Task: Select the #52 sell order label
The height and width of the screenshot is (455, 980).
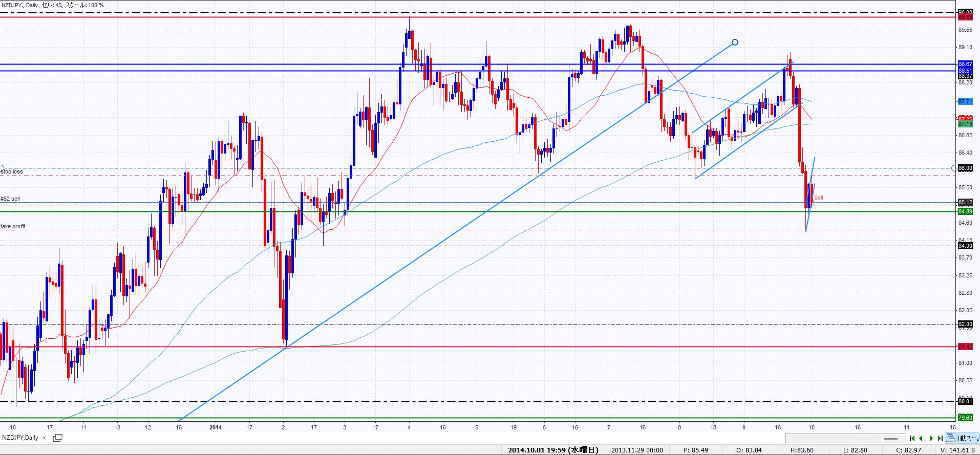Action: coord(10,199)
